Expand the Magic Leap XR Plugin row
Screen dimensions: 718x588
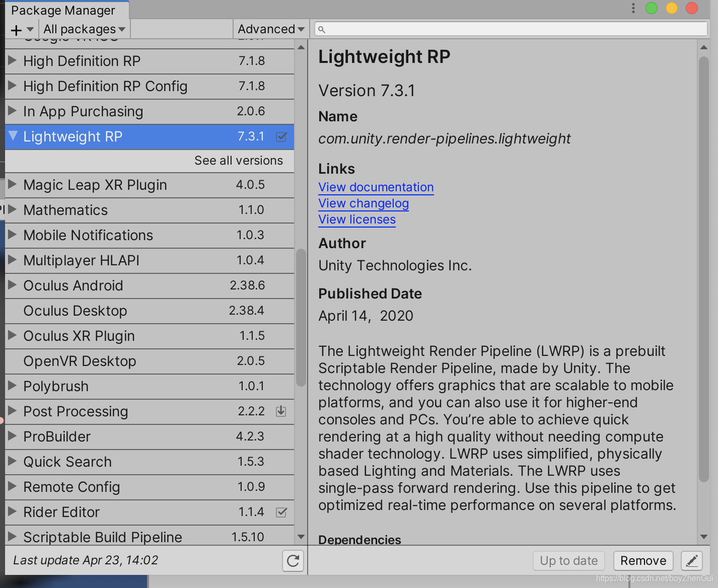[x=13, y=184]
